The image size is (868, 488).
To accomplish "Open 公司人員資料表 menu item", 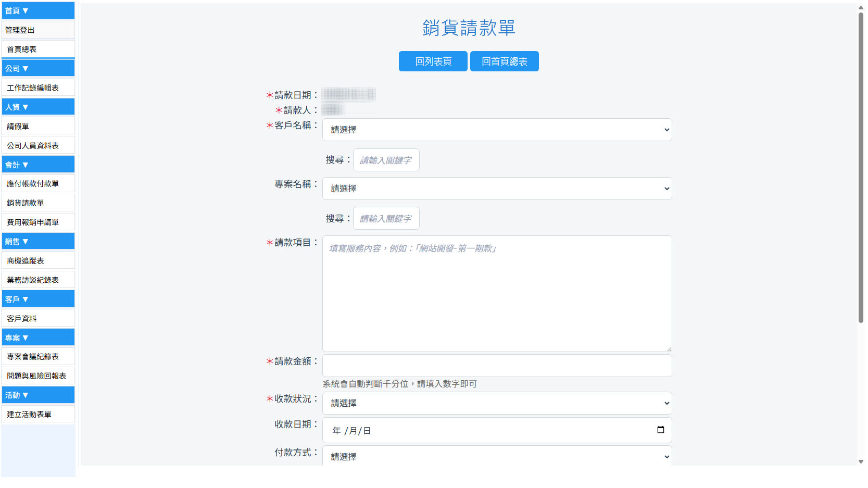I will 38,145.
